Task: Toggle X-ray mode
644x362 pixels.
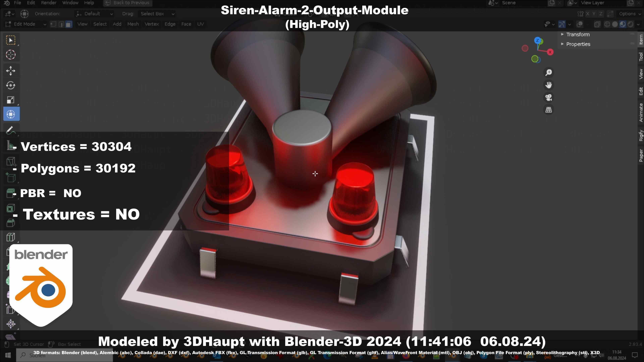Action: 597,24
